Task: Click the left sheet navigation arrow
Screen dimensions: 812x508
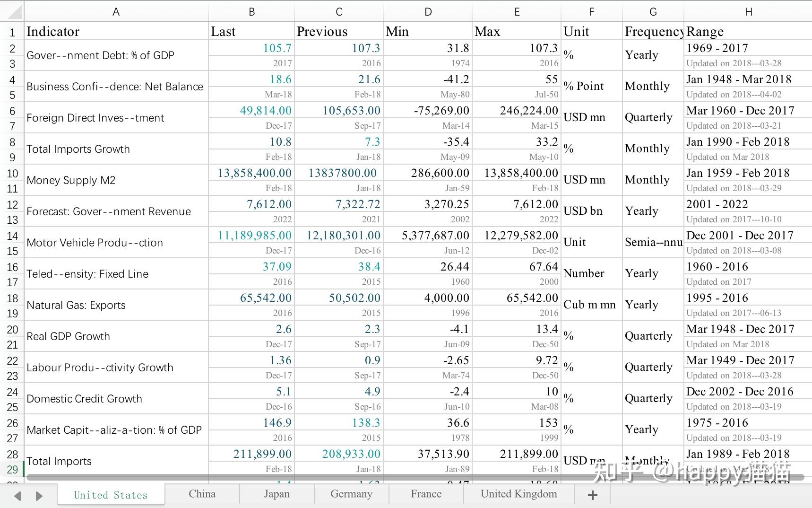Action: pos(17,495)
